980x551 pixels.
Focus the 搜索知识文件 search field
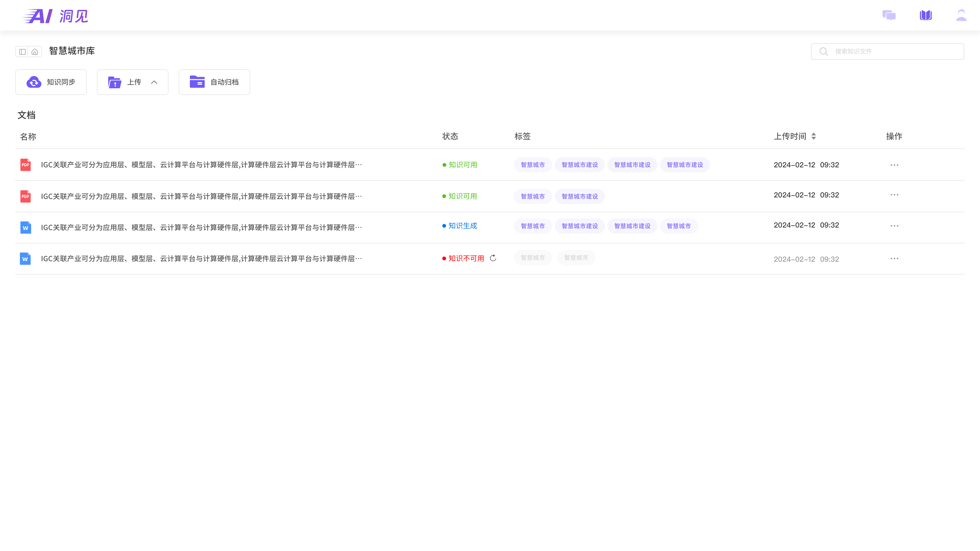point(887,51)
